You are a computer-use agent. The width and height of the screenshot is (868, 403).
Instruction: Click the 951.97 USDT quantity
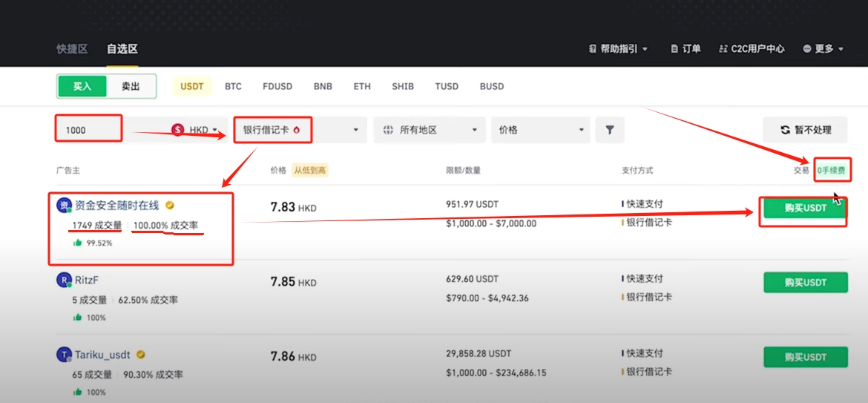coord(472,204)
